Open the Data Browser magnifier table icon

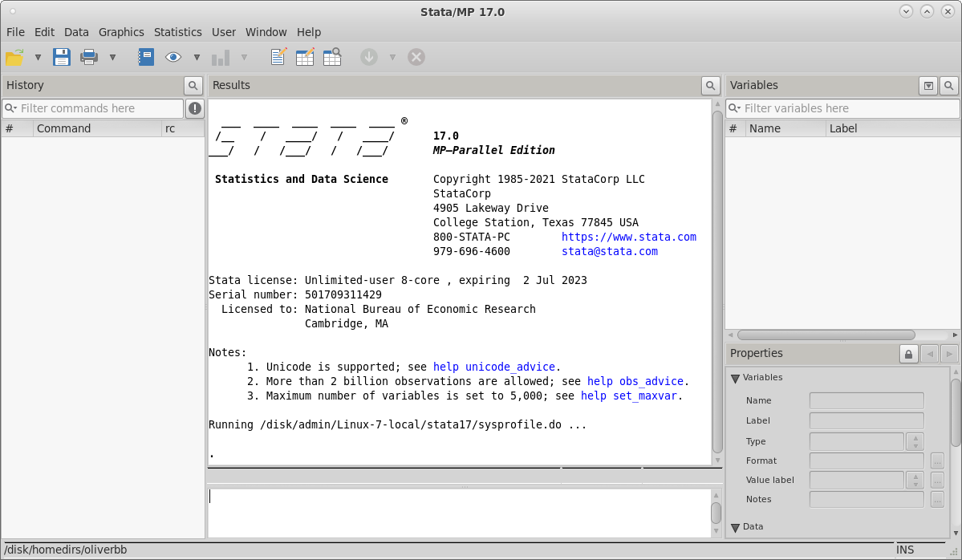(x=332, y=57)
